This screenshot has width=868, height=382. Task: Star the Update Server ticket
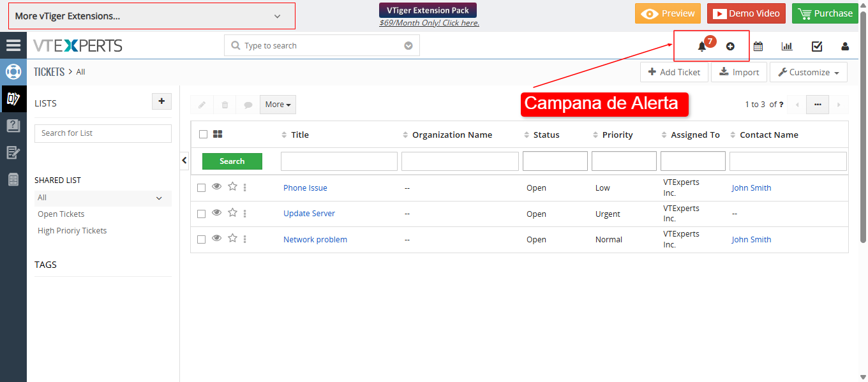[232, 212]
